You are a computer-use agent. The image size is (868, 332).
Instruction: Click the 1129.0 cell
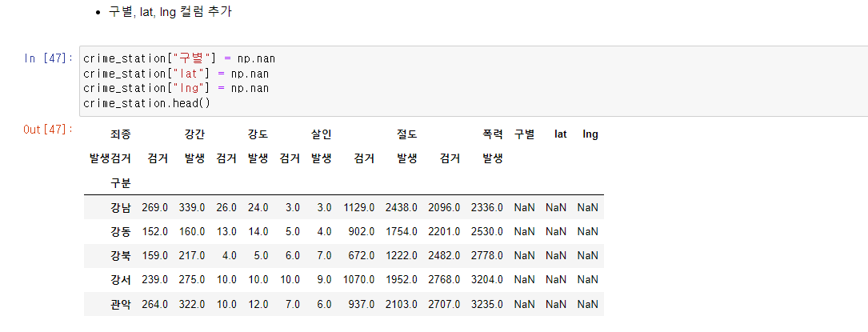(x=358, y=207)
